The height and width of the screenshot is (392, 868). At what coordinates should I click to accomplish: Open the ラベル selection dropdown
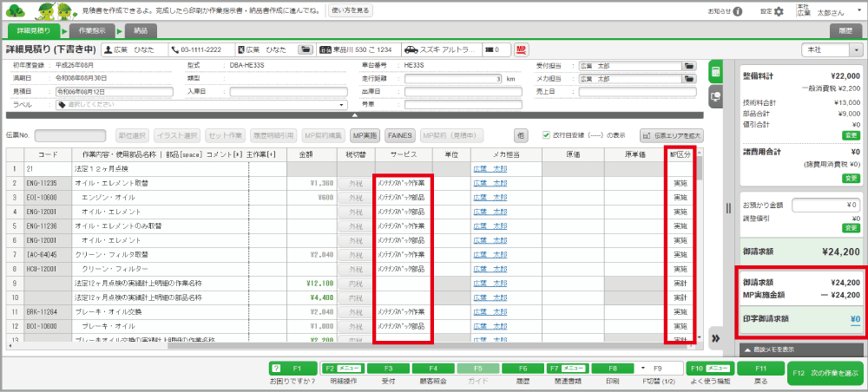(x=201, y=104)
